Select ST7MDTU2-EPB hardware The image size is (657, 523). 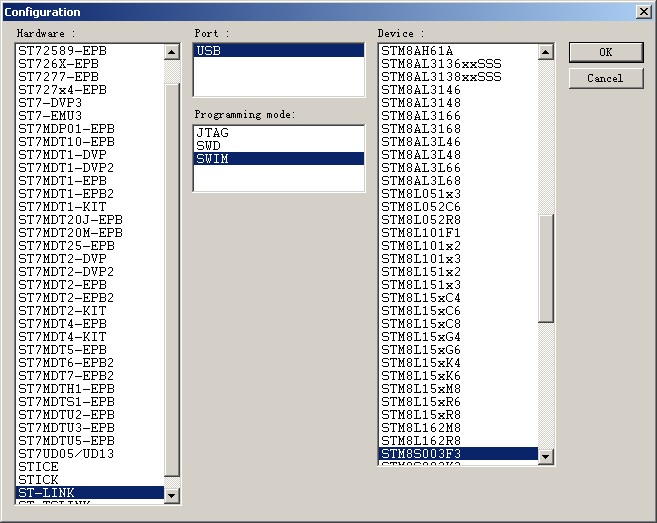pos(90,414)
